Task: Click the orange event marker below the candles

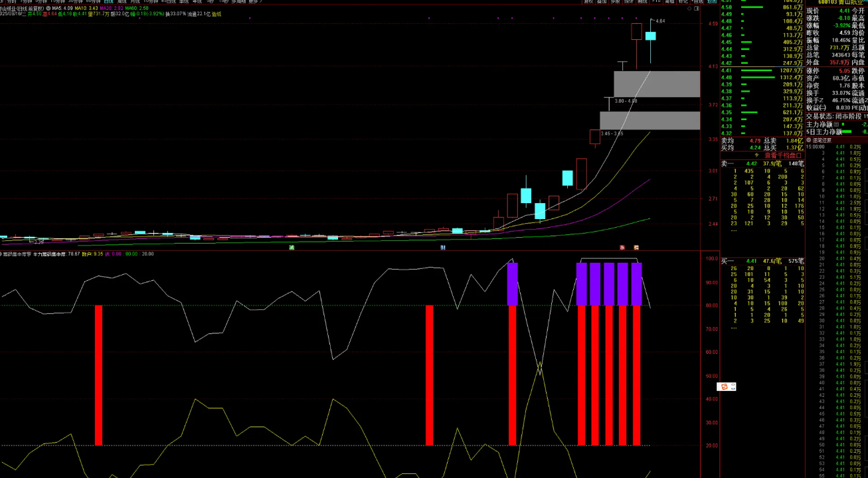Action: (x=636, y=247)
